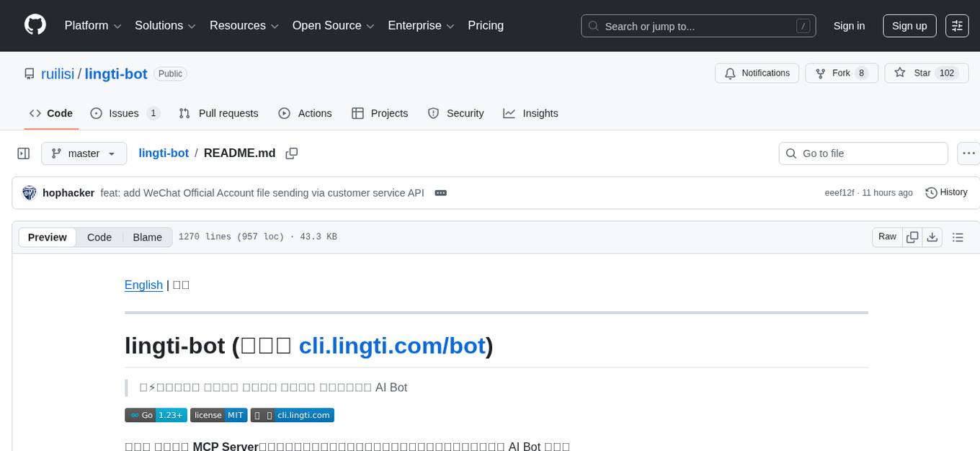Expand the truncated commit message
The image size is (980, 451).
point(440,192)
